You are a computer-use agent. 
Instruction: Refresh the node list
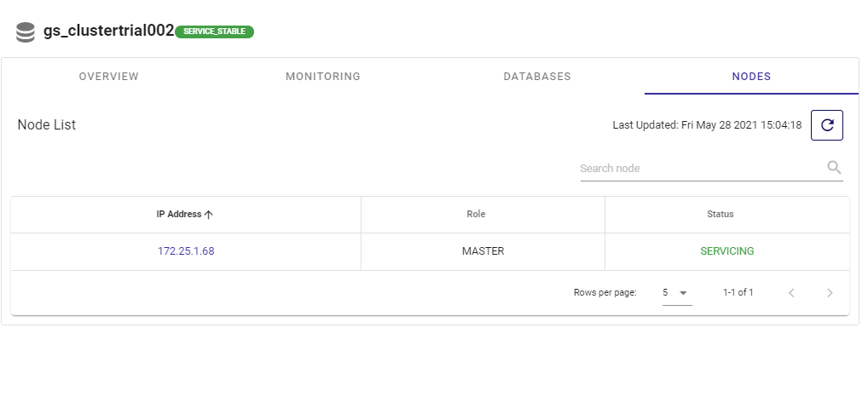[x=826, y=125]
